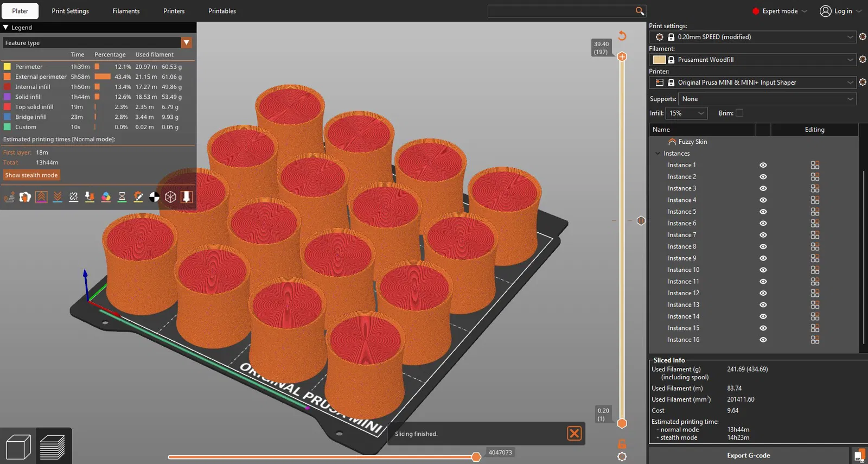Toggle the Color changes icon
Image resolution: width=868 pixels, height=464 pixels.
tap(106, 197)
